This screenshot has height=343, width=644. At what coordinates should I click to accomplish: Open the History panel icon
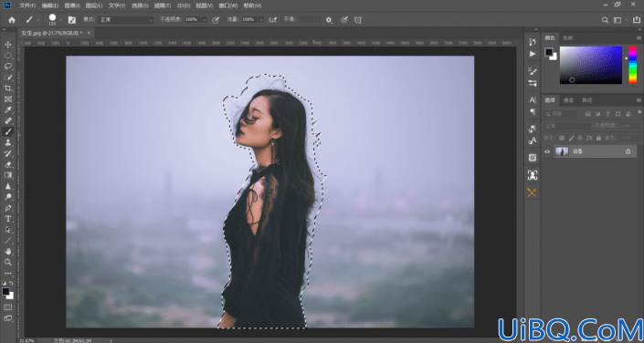[533, 42]
